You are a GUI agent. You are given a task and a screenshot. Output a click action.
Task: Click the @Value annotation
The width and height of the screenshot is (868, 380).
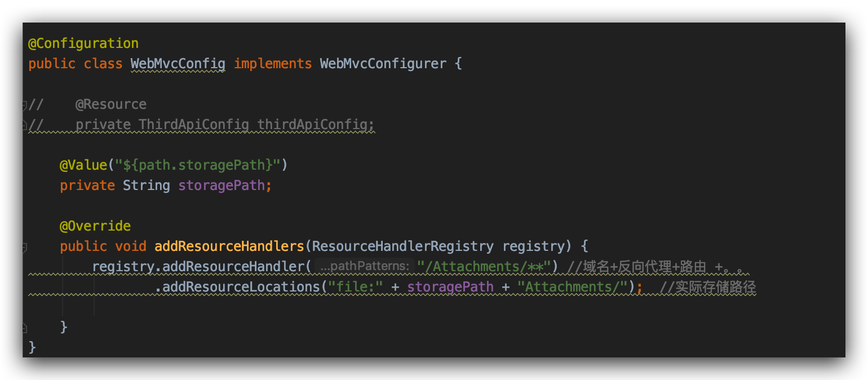pyautogui.click(x=83, y=165)
